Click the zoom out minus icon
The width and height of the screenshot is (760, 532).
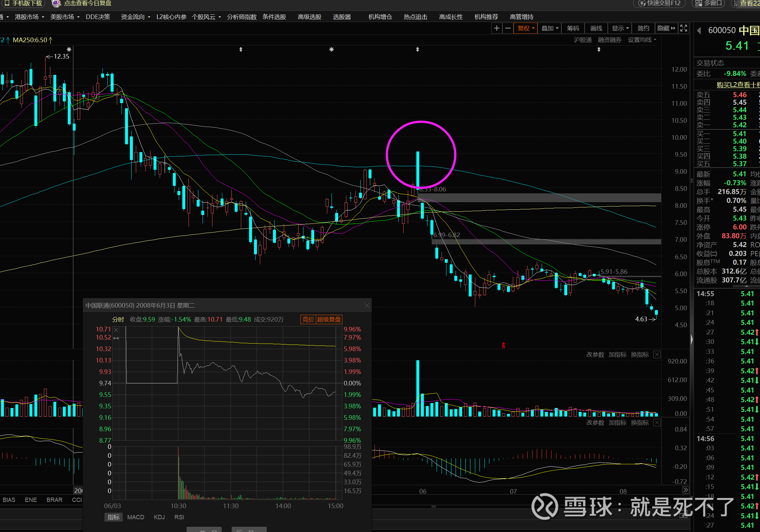pyautogui.click(x=508, y=28)
